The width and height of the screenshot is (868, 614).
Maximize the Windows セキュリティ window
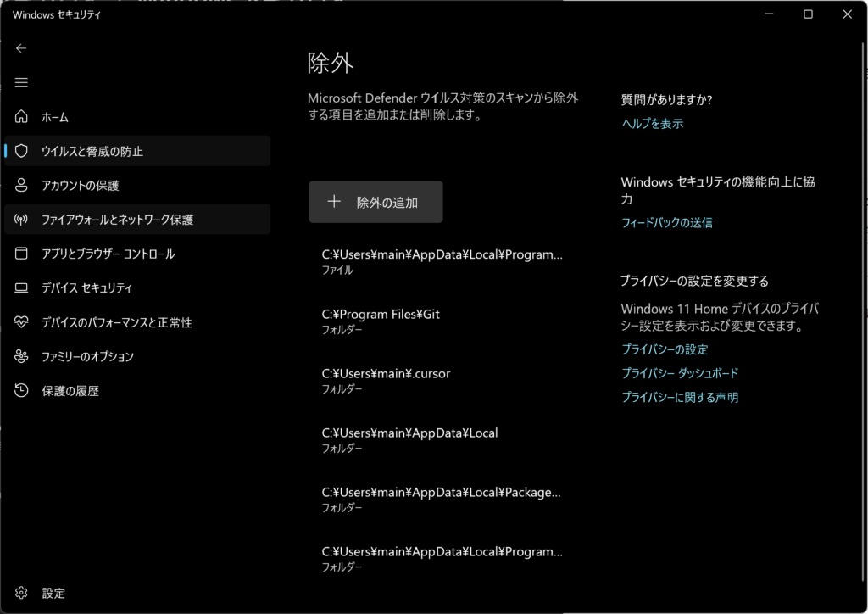coord(808,14)
